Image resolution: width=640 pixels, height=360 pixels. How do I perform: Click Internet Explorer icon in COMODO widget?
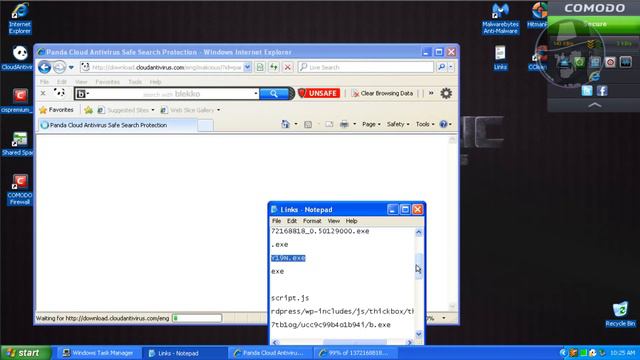[x=594, y=76]
